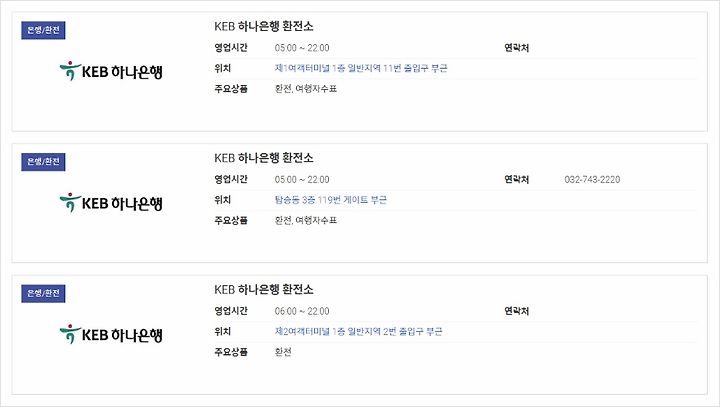Click the 환전 product text in the 제2여객터미널 card
The width and height of the screenshot is (720, 407).
[283, 352]
